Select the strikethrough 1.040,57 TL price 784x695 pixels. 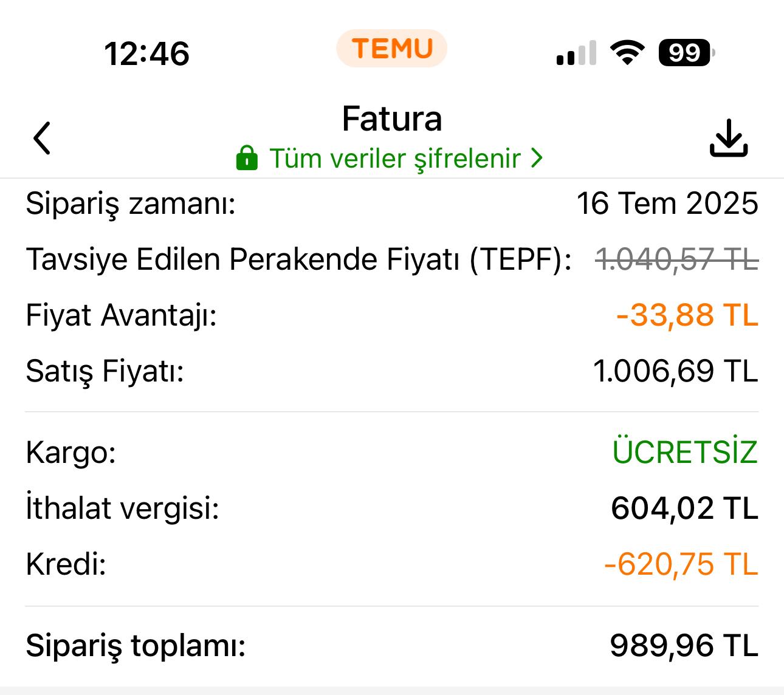pos(677,260)
